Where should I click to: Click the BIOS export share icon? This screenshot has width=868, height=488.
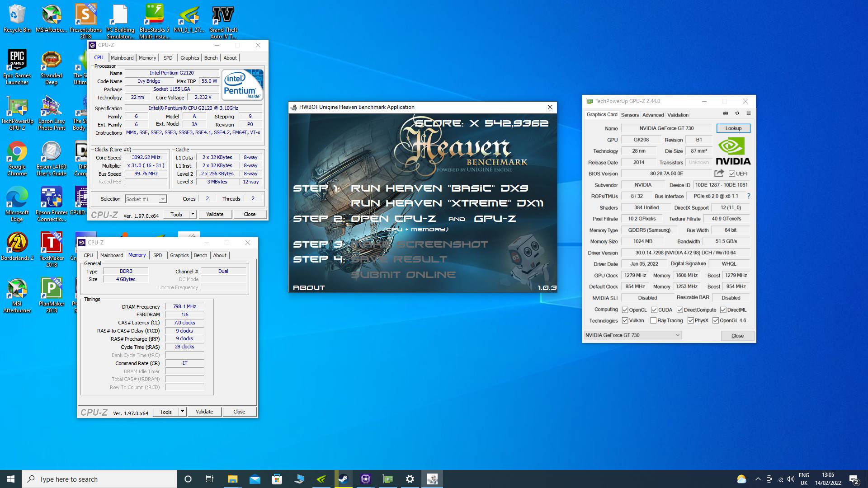(x=719, y=173)
